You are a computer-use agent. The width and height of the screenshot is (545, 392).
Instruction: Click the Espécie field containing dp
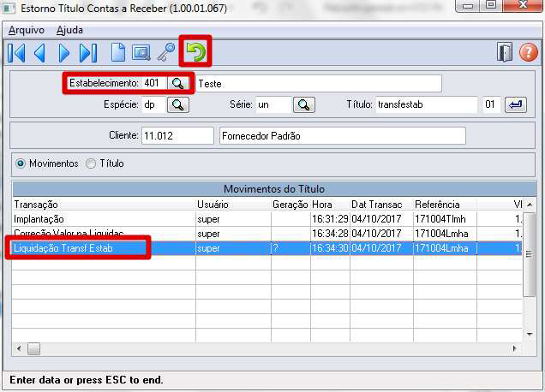click(x=154, y=105)
